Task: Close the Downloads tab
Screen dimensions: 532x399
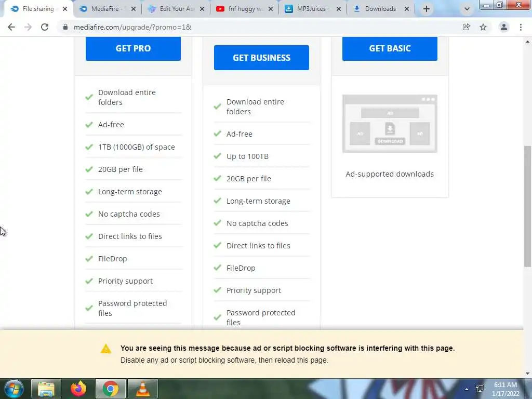Action: click(406, 9)
